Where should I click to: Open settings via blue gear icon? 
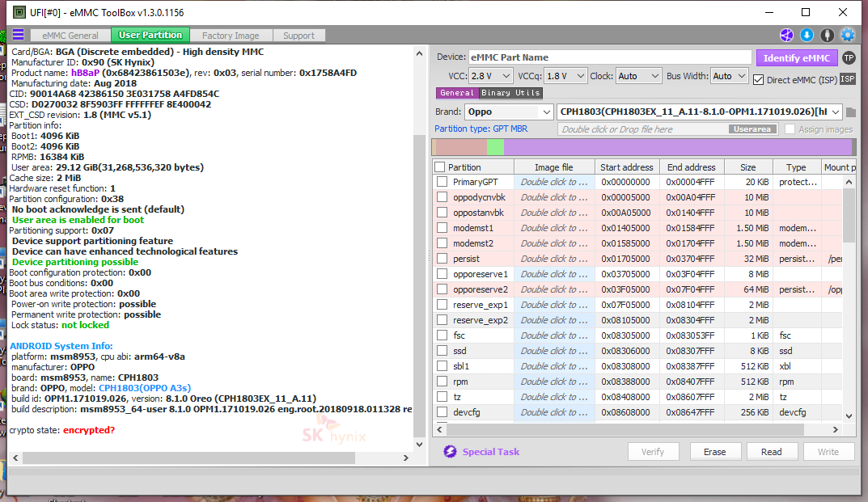[848, 35]
